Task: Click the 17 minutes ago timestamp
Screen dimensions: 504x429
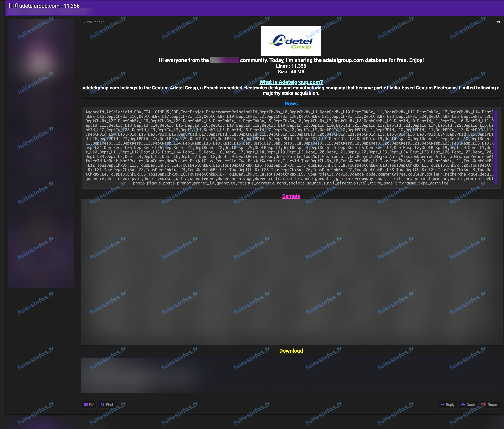Action: 93,22
